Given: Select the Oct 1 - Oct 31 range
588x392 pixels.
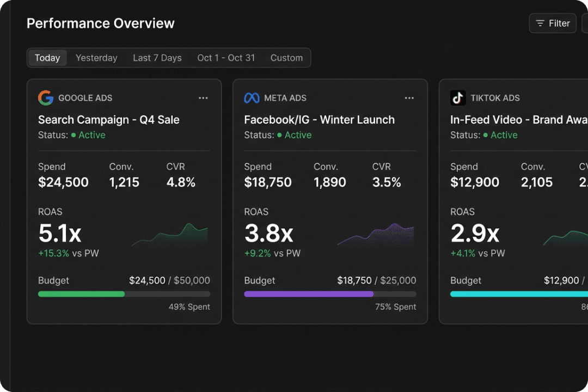Looking at the screenshot, I should tap(226, 58).
